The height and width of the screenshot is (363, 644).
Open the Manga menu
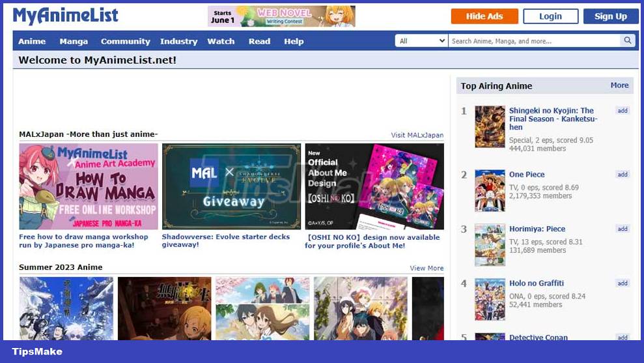click(74, 41)
